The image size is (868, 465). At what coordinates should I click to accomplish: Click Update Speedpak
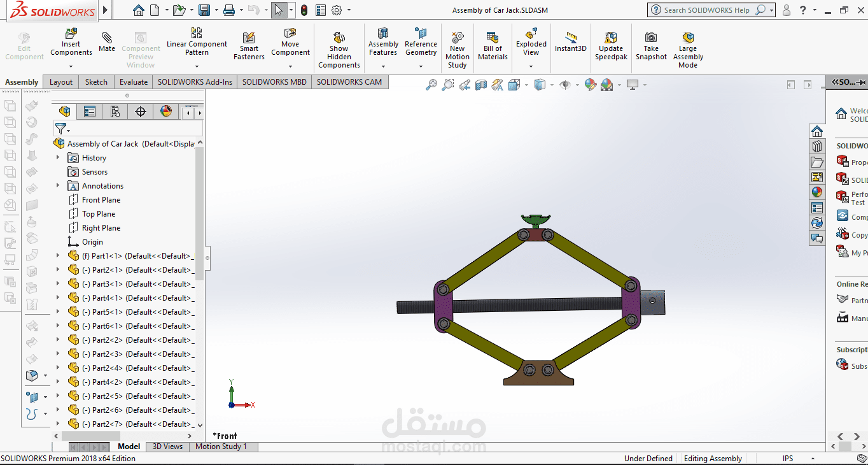[x=611, y=46]
